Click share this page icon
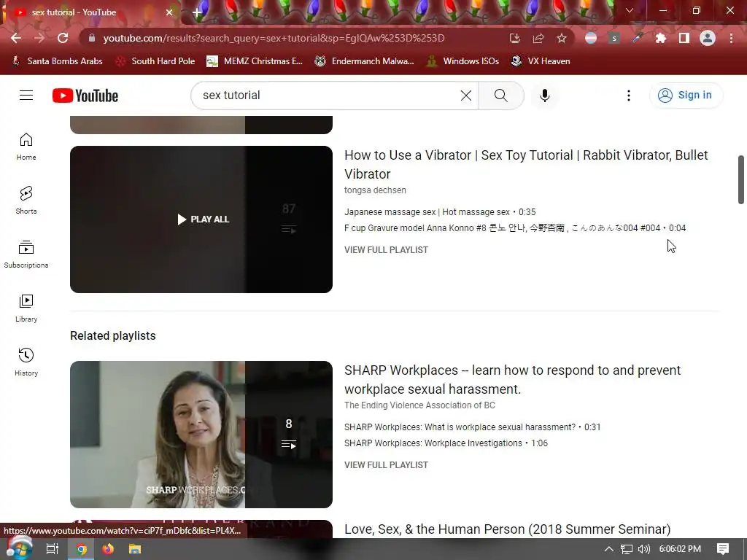Viewport: 747px width, 560px height. 538,38
